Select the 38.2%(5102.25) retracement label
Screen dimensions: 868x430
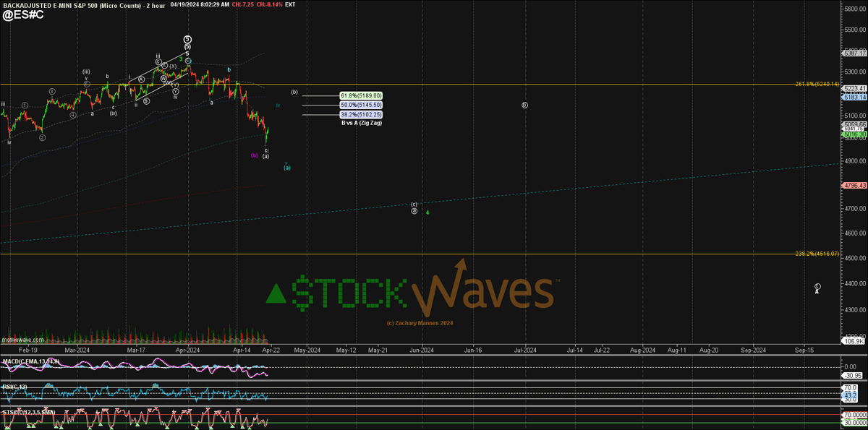coord(361,114)
